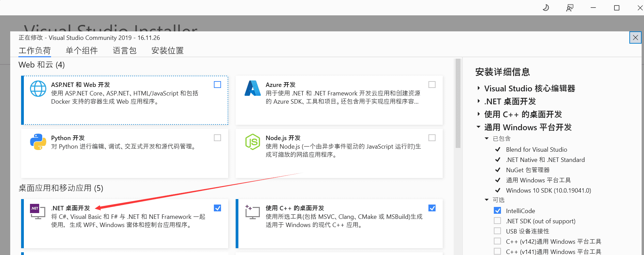Uncheck the .NET 桌面开发 workload checkbox
The height and width of the screenshot is (255, 644).
coord(217,208)
